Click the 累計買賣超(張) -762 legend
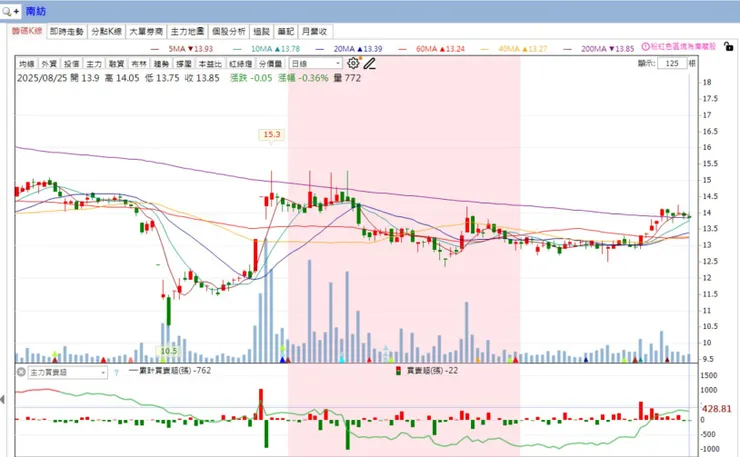This screenshot has width=740, height=457. pyautogui.click(x=170, y=371)
